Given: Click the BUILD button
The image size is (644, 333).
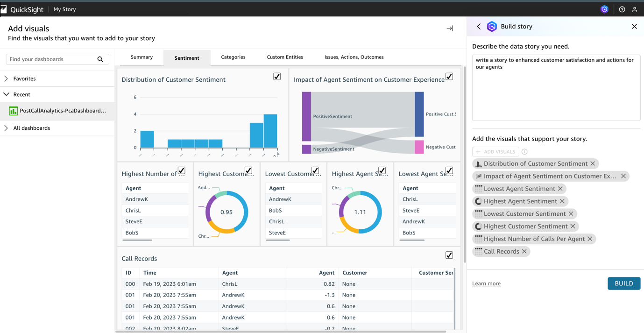Looking at the screenshot, I should click(x=624, y=283).
